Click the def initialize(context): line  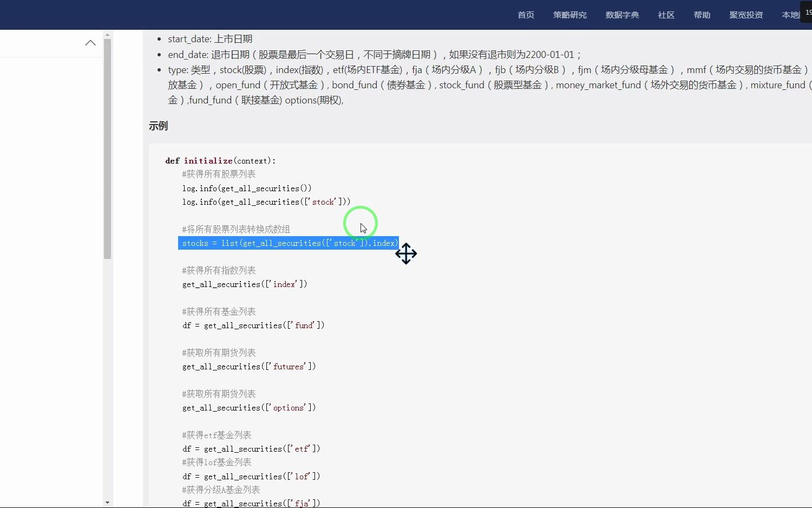220,161
